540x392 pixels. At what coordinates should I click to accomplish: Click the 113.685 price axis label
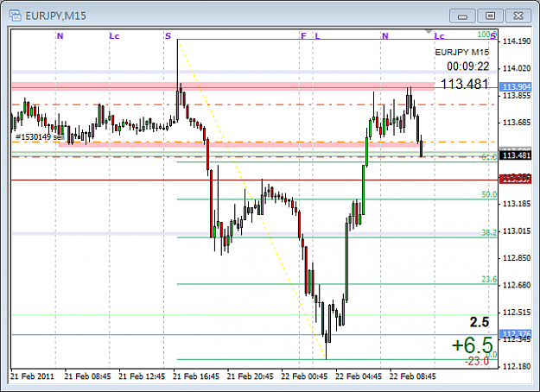(x=517, y=123)
